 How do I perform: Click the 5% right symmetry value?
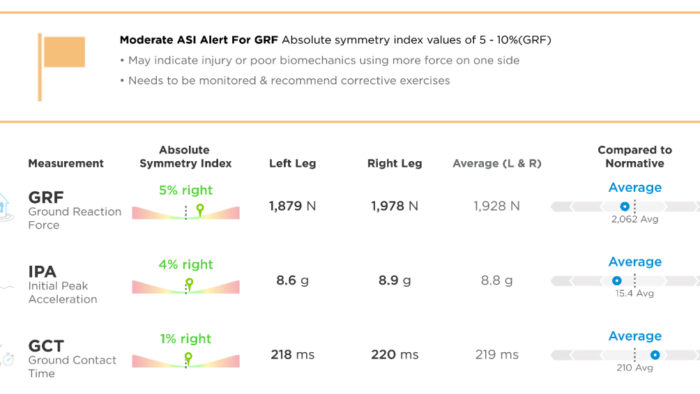[x=186, y=190]
